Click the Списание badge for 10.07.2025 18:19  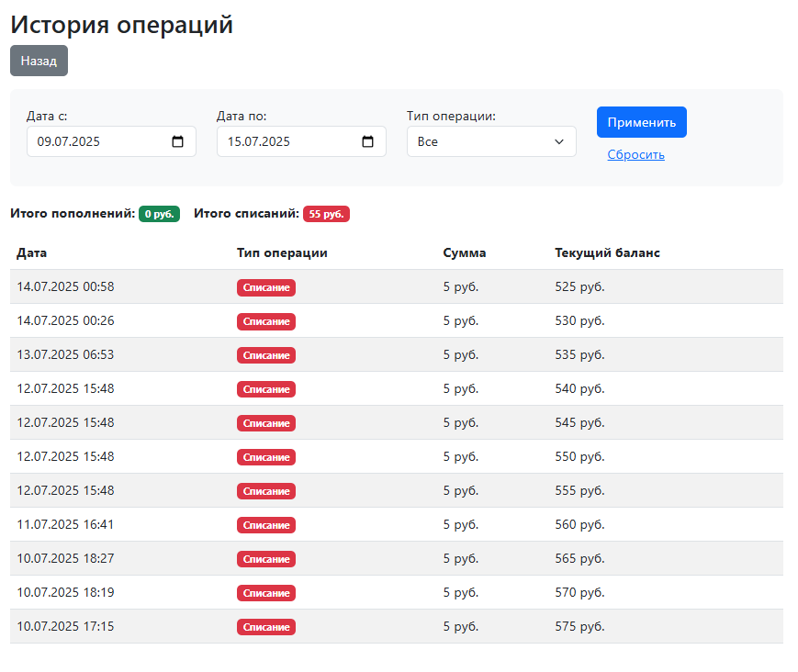coord(266,593)
